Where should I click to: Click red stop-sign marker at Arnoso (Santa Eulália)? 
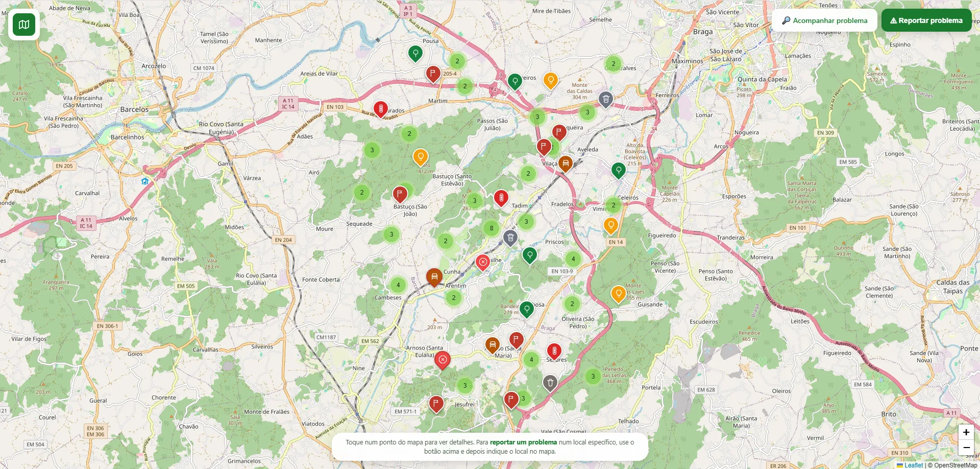[x=443, y=360]
